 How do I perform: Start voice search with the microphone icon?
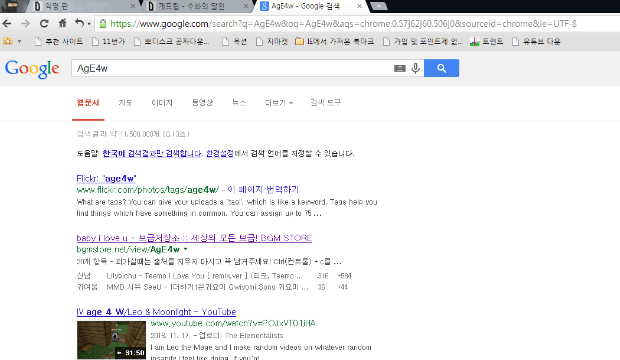pos(415,68)
